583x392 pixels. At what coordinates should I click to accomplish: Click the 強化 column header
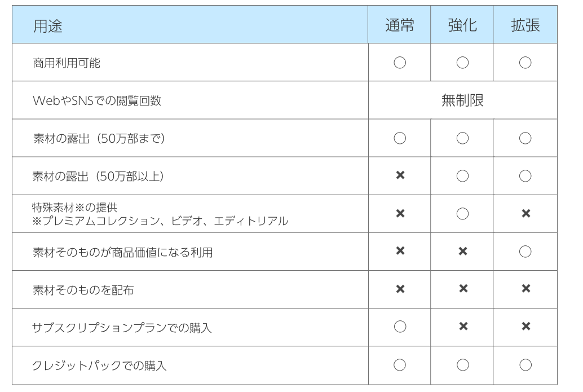[x=462, y=25]
